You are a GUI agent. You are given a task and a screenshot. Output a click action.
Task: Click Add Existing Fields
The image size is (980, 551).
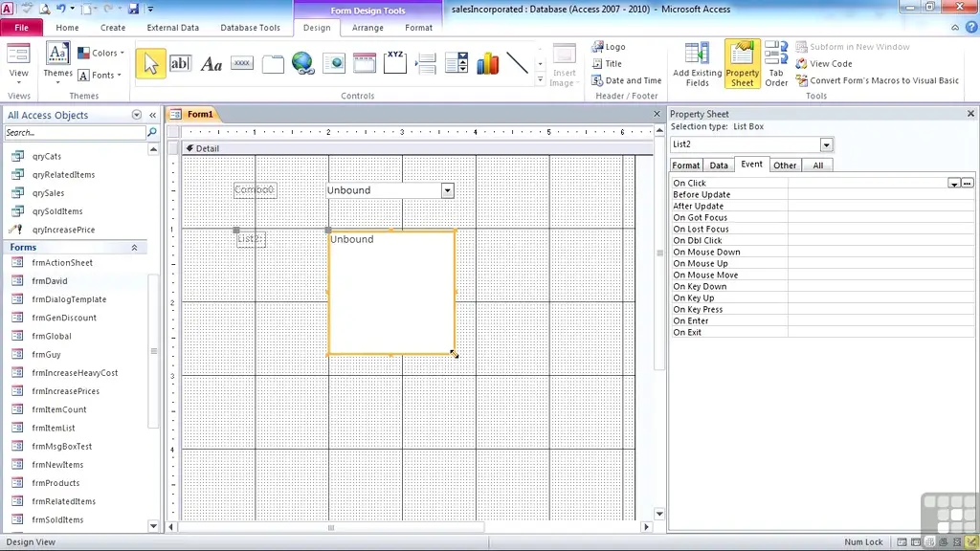pyautogui.click(x=698, y=64)
